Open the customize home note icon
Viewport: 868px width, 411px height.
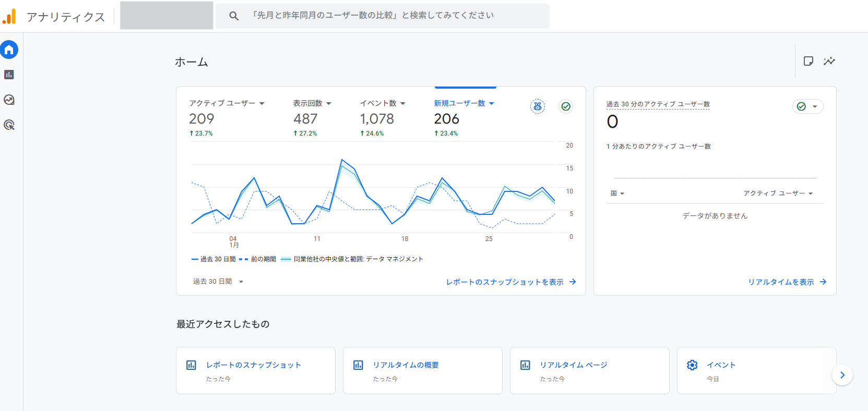(808, 61)
